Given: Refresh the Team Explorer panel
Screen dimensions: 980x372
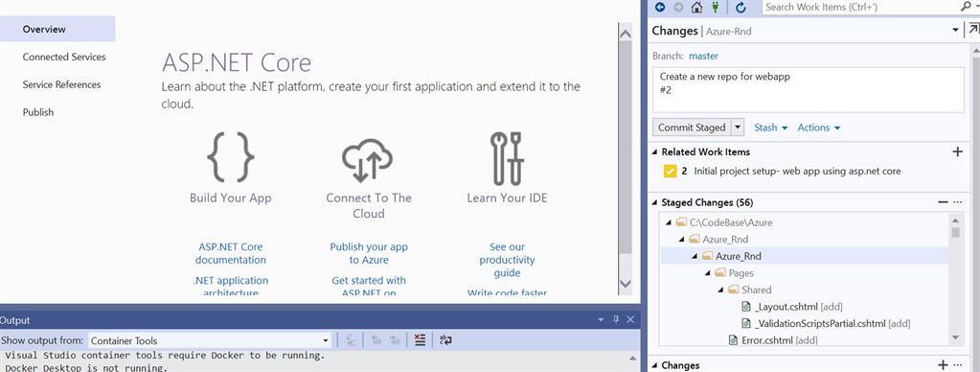Looking at the screenshot, I should click(741, 8).
